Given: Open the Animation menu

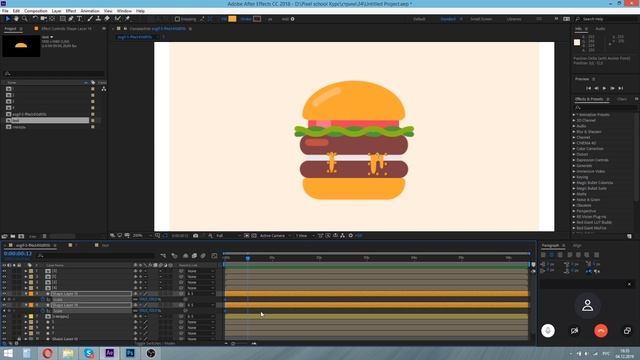Looking at the screenshot, I should pyautogui.click(x=90, y=11).
